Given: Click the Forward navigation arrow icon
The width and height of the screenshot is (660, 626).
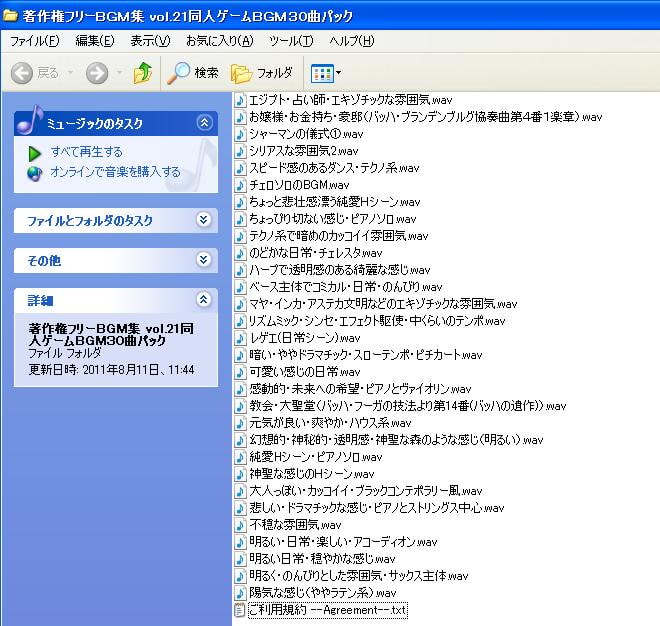Looking at the screenshot, I should [97, 73].
